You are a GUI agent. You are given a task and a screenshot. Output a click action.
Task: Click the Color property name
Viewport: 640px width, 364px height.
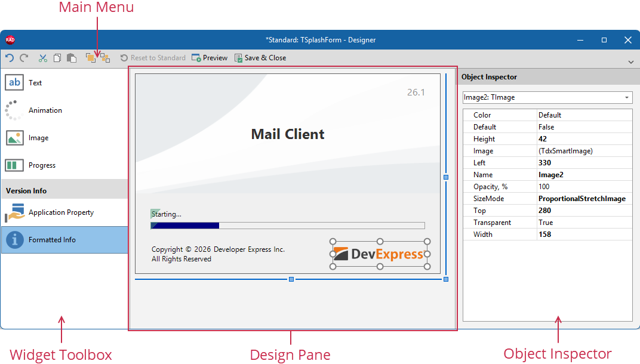[x=482, y=115]
